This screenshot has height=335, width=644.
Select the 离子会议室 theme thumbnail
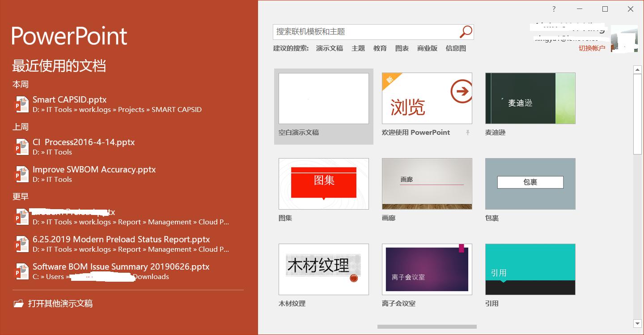[x=427, y=269]
